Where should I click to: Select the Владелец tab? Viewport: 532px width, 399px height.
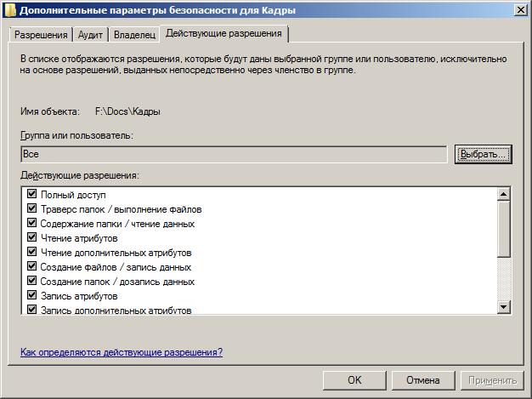pos(134,35)
